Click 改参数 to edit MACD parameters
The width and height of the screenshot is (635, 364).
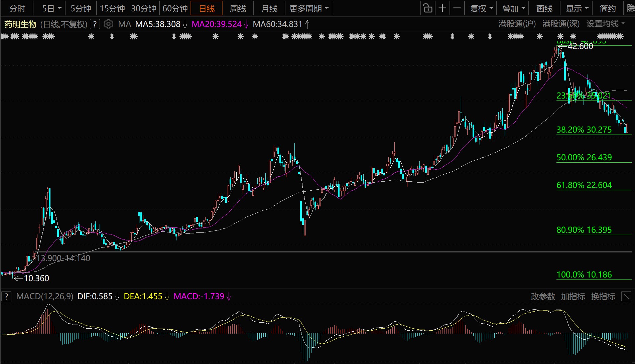pyautogui.click(x=543, y=296)
